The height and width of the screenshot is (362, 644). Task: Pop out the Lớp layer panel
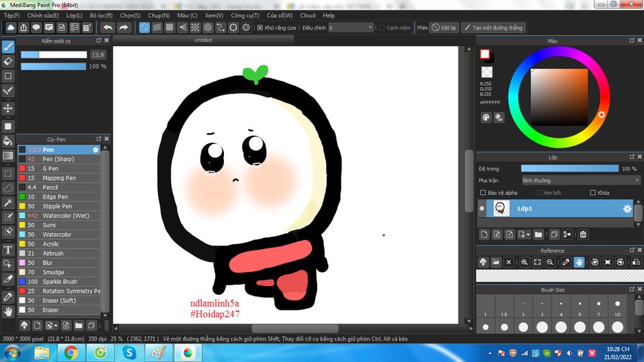[x=631, y=156]
